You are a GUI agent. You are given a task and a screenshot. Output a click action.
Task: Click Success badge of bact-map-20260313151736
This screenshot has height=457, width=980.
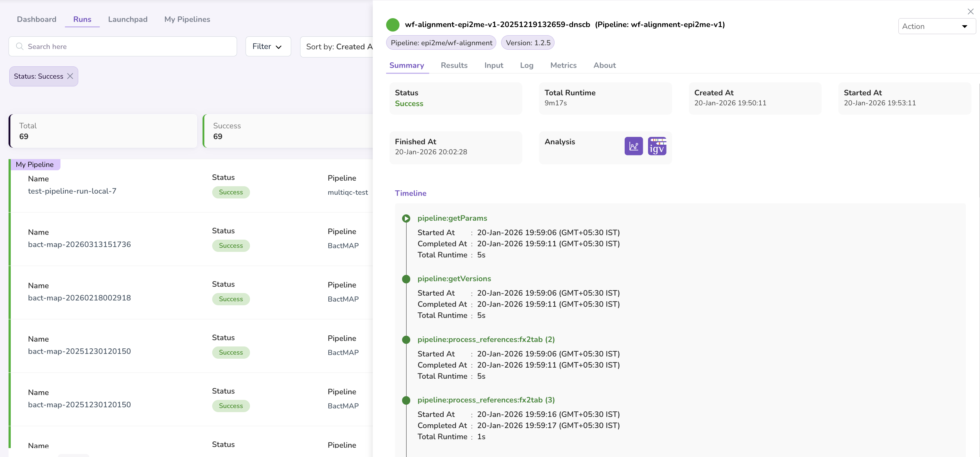[x=231, y=246]
